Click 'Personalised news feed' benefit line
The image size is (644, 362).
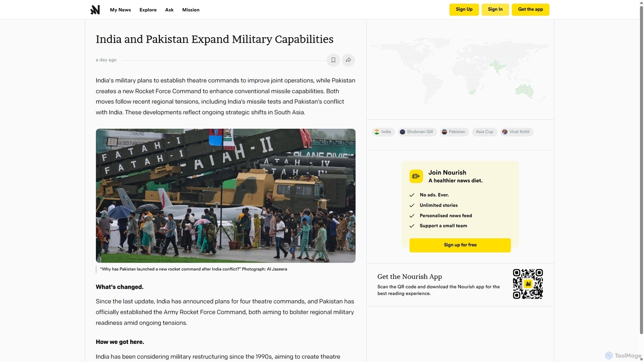click(x=446, y=216)
